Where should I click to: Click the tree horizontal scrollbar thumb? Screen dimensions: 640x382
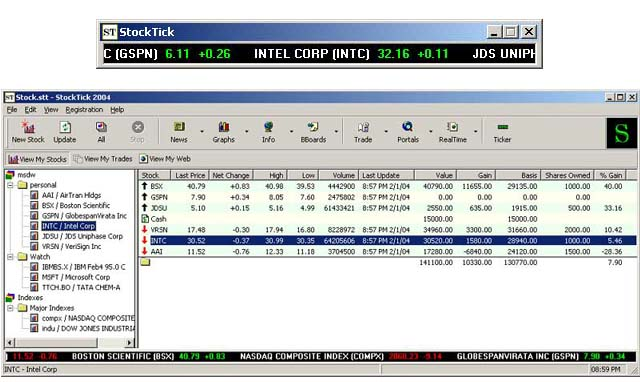56,342
